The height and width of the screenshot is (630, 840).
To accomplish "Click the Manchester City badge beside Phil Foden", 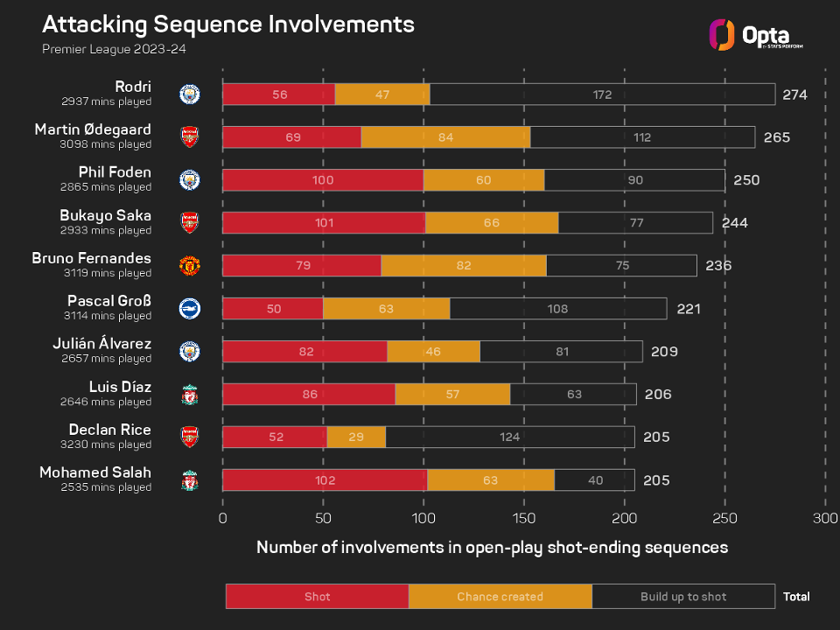I will [x=189, y=179].
